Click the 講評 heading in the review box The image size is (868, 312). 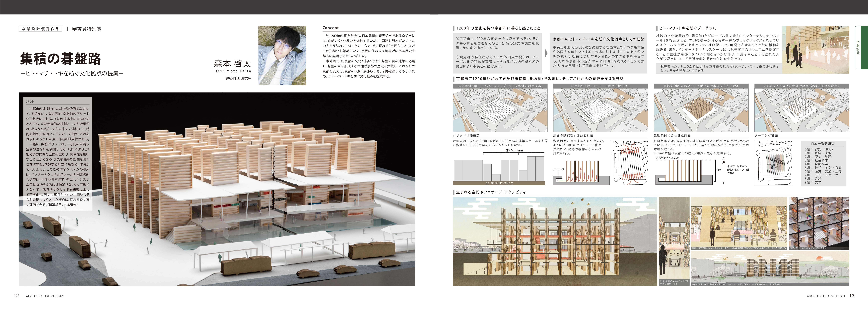[x=30, y=101]
